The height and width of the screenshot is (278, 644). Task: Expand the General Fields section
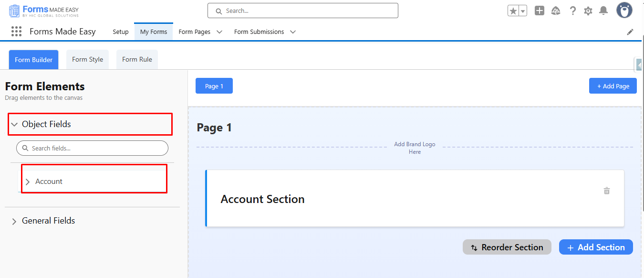point(14,221)
